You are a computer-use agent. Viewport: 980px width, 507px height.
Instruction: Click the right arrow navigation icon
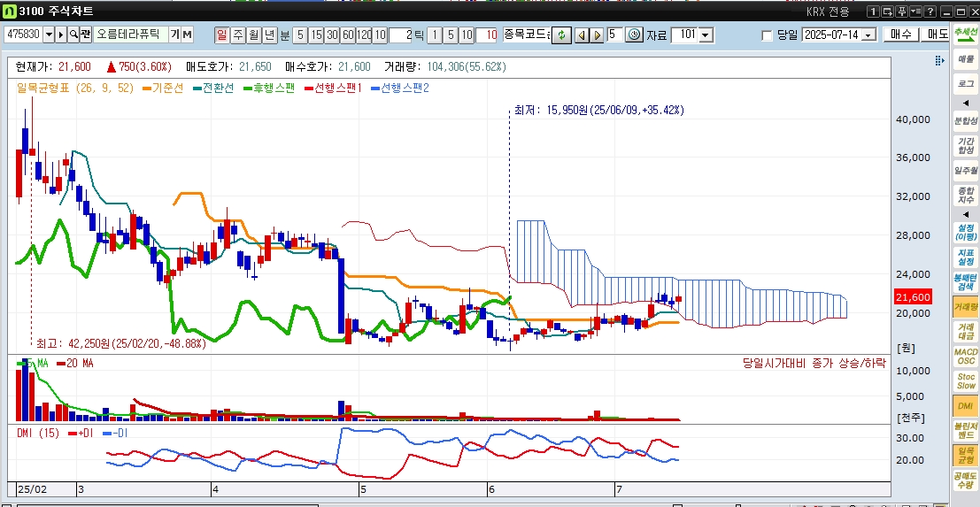coord(598,35)
